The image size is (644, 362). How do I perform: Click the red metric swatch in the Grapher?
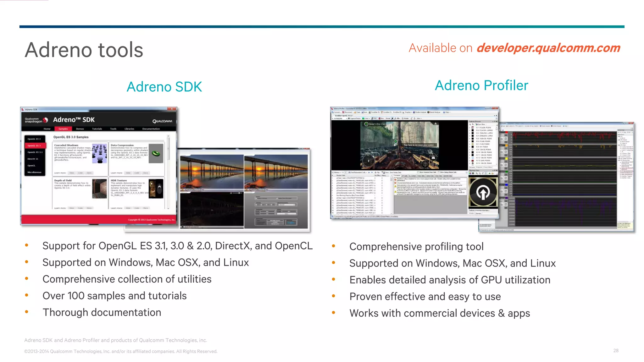[x=507, y=132]
